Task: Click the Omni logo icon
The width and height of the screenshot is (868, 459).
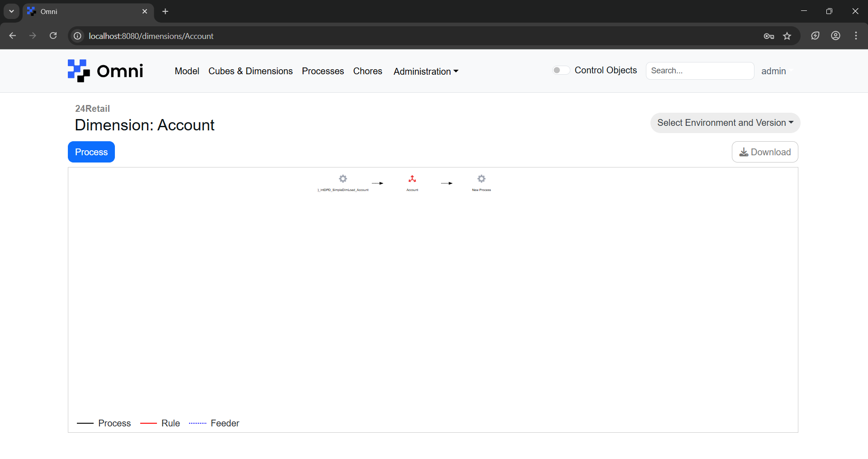Action: (79, 71)
